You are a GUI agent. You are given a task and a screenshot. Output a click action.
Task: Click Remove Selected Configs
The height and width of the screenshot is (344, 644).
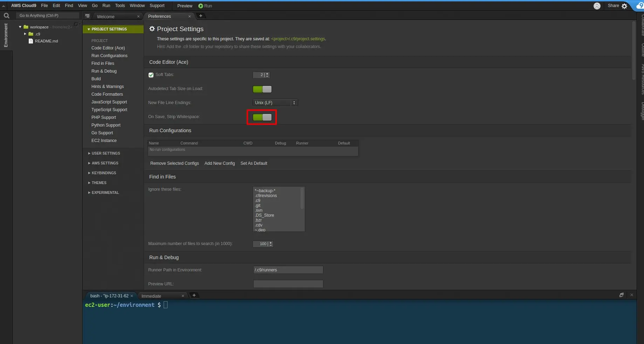[174, 163]
